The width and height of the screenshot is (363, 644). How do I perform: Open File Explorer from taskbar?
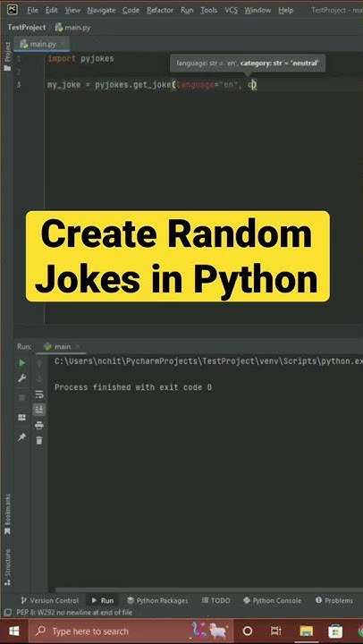307,631
